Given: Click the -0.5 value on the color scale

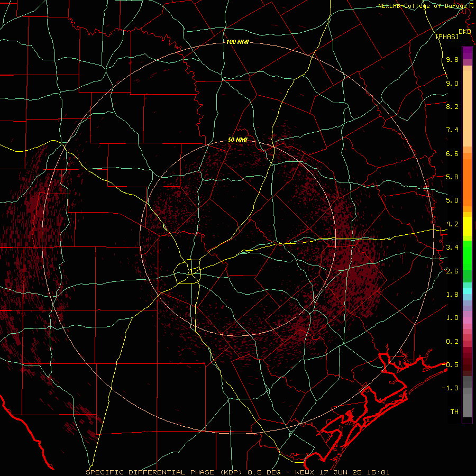Looking at the screenshot, I should (x=451, y=365).
